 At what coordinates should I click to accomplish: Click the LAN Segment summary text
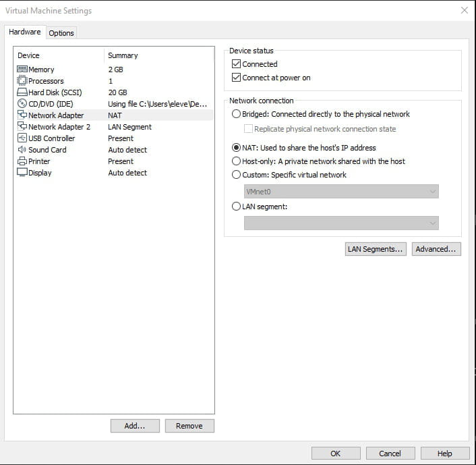click(129, 127)
